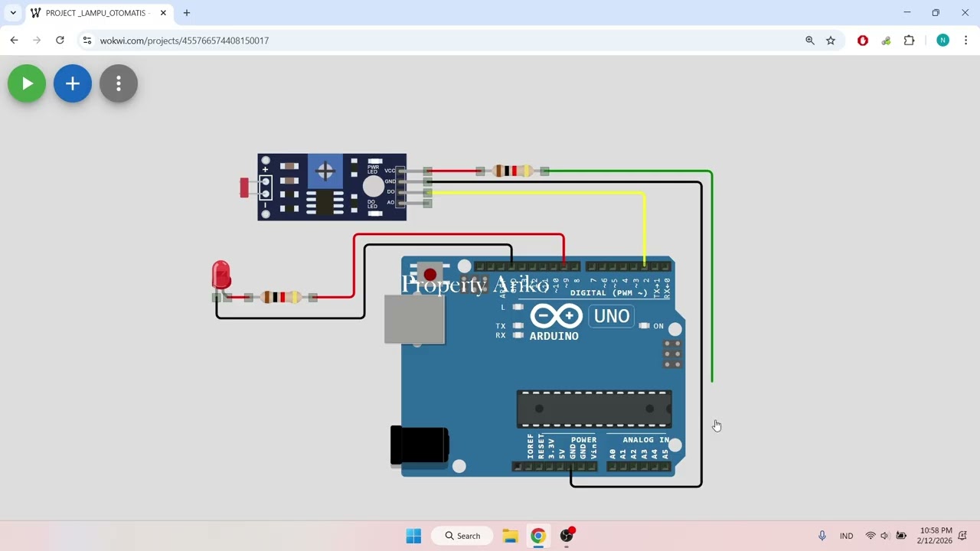Start the simulation with the green play button
The image size is (980, 551).
coord(27,83)
